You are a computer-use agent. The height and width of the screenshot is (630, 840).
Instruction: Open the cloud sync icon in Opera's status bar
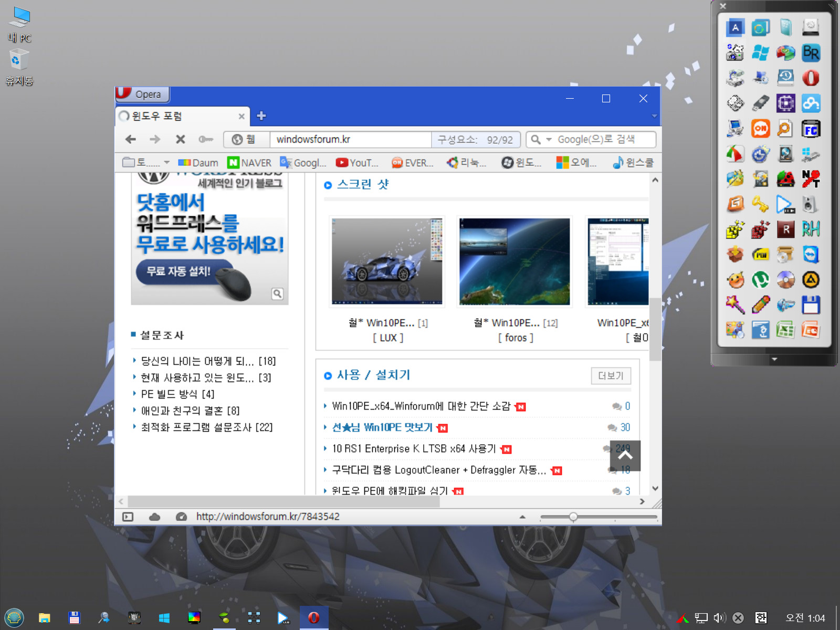[154, 517]
